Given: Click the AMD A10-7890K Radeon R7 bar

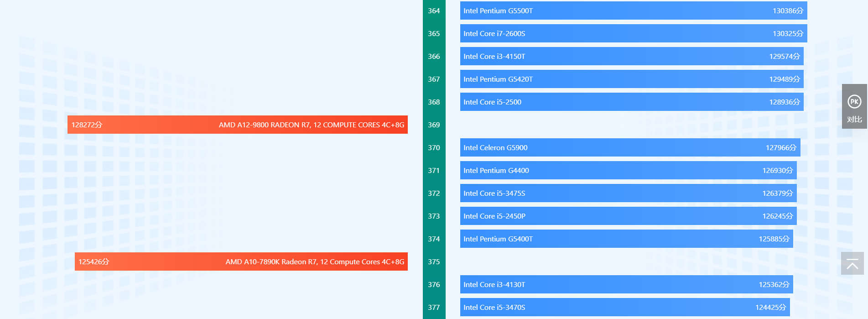Looking at the screenshot, I should (241, 261).
